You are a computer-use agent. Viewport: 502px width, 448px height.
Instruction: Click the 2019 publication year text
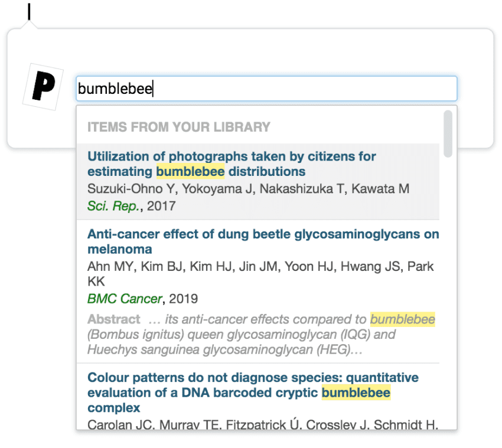point(183,299)
